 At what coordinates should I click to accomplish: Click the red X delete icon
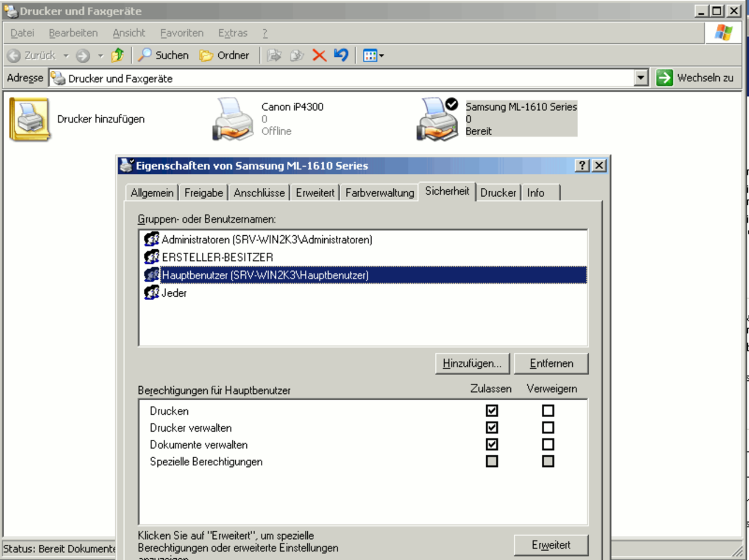pyautogui.click(x=319, y=55)
